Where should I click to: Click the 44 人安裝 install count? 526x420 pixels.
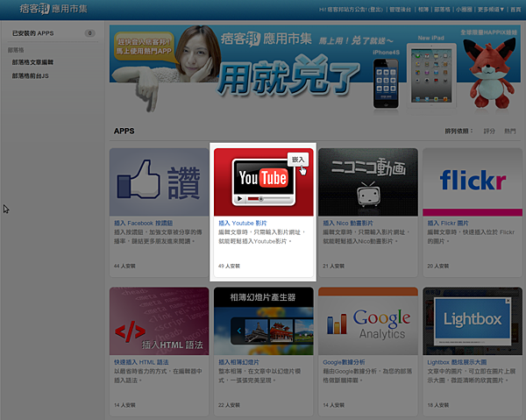[124, 266]
